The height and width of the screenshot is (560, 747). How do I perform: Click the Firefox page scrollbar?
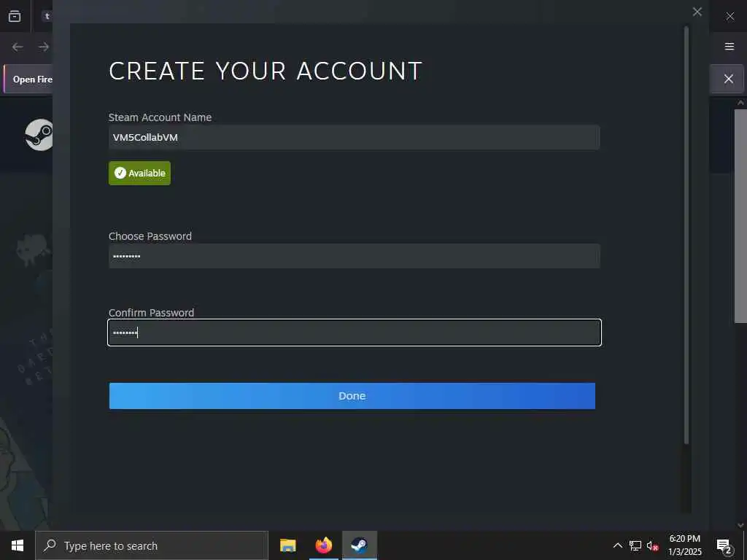(x=741, y=216)
